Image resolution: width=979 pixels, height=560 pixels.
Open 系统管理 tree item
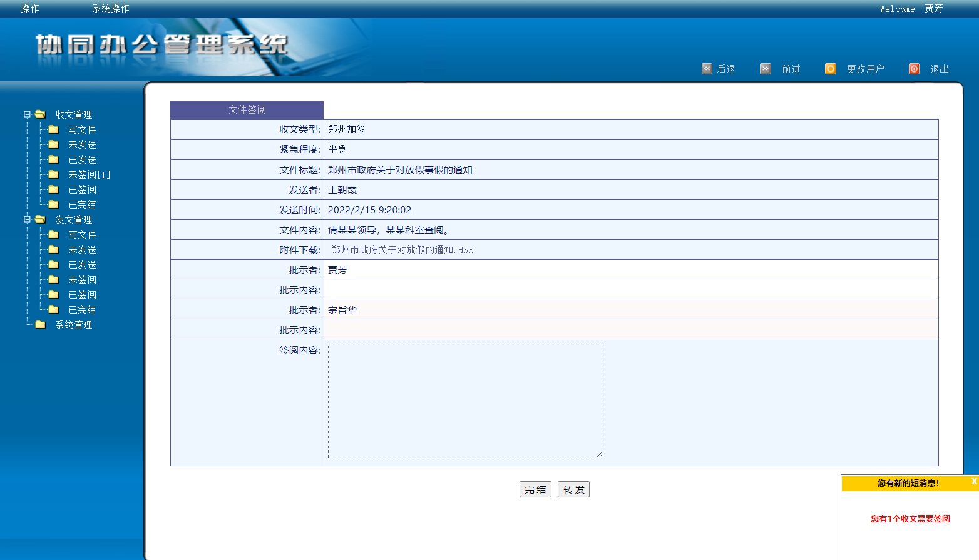tap(74, 325)
